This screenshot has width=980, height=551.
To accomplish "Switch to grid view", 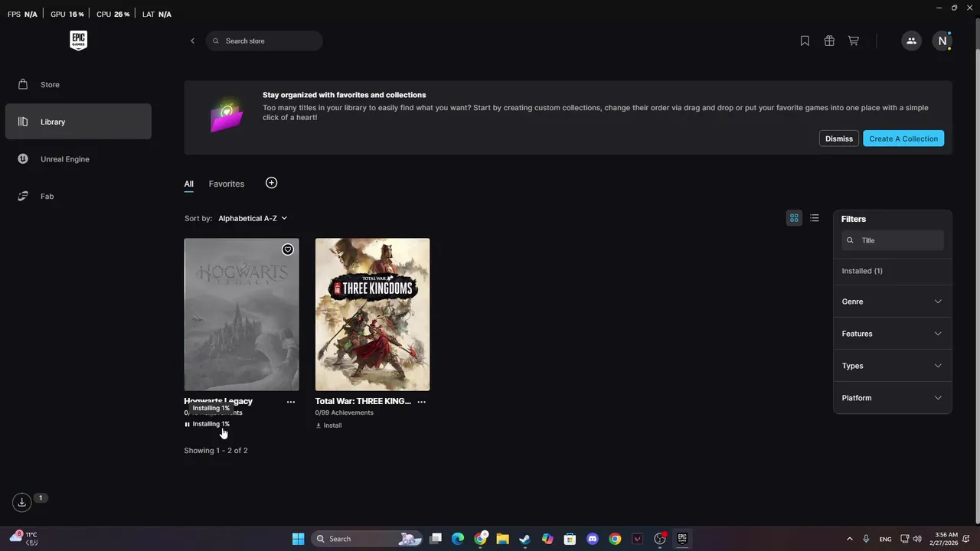I will coord(794,218).
